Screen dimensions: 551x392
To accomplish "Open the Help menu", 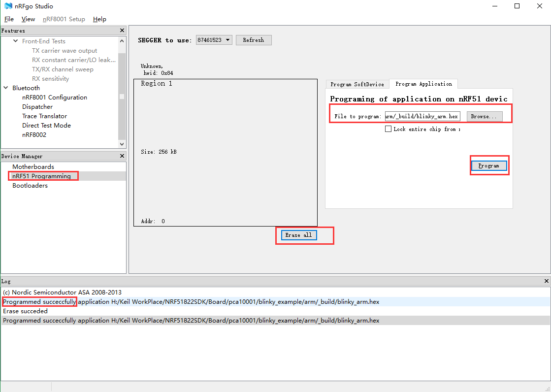I will [x=99, y=19].
